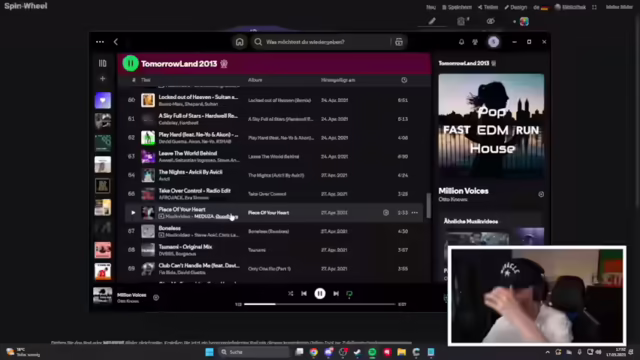The height and width of the screenshot is (360, 640).
Task: Select pencil edit tab in Spin-Wheel
Action: tap(432, 21)
